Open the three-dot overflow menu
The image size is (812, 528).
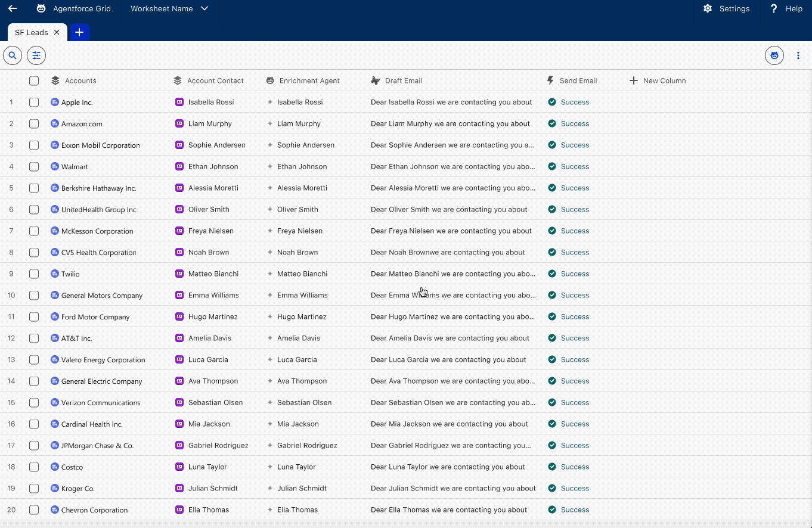[x=798, y=55]
